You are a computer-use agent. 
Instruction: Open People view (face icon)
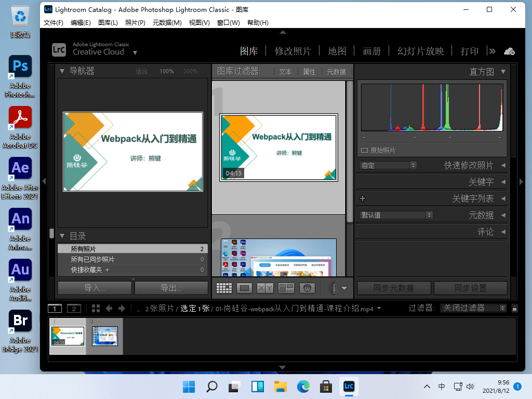coord(307,288)
